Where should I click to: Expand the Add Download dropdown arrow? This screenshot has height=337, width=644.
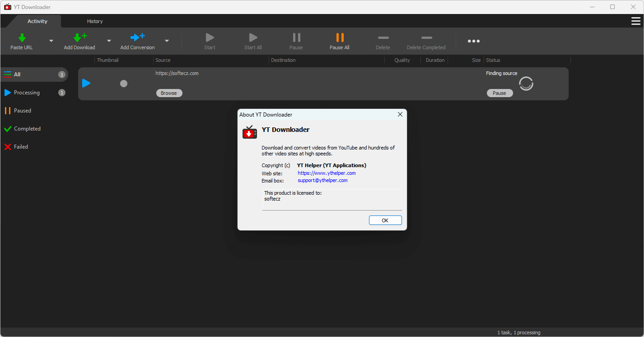[109, 41]
